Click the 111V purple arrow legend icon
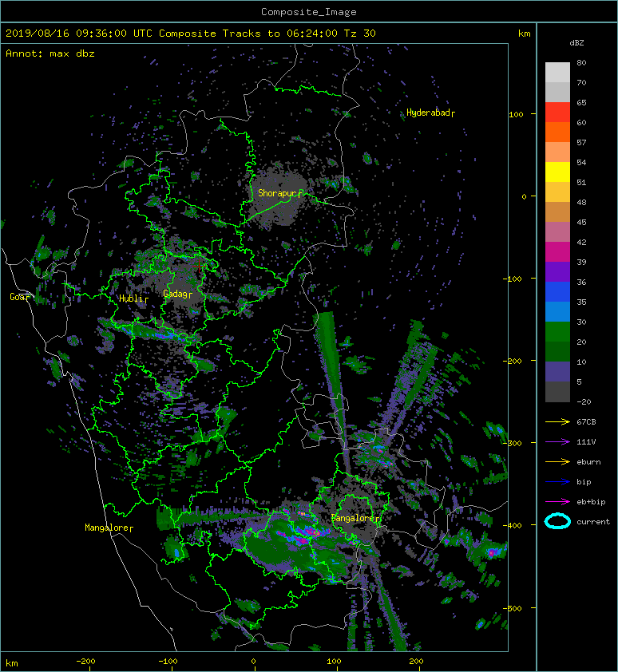The height and width of the screenshot is (672, 618). [557, 441]
